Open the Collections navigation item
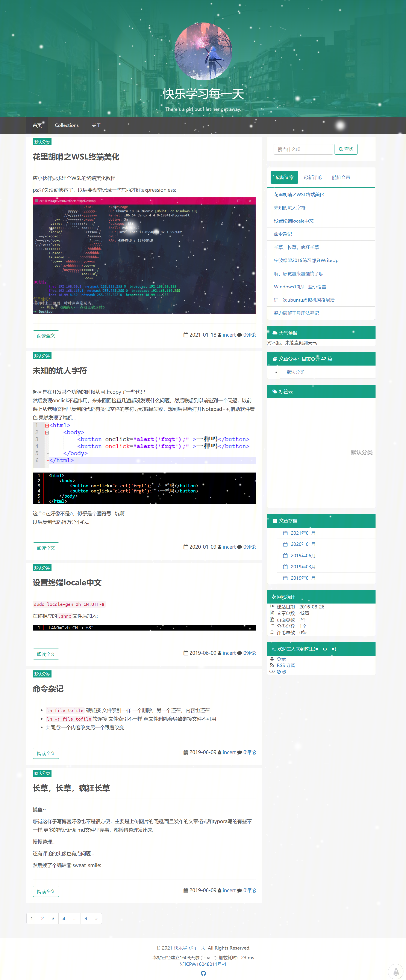406x980 pixels. point(67,125)
